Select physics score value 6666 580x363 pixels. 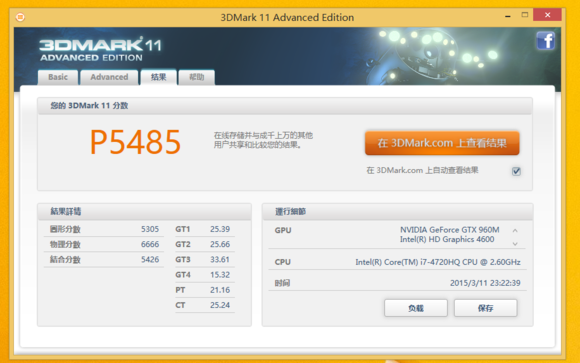(150, 244)
